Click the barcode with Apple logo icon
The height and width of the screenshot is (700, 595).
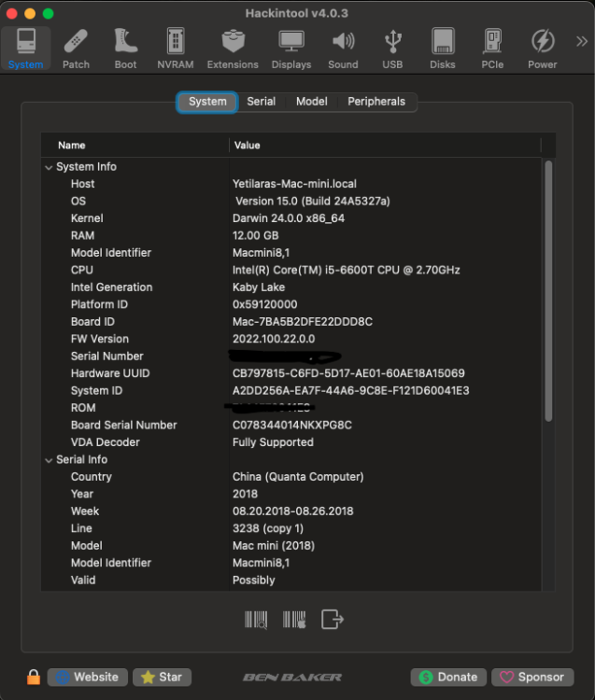(294, 620)
